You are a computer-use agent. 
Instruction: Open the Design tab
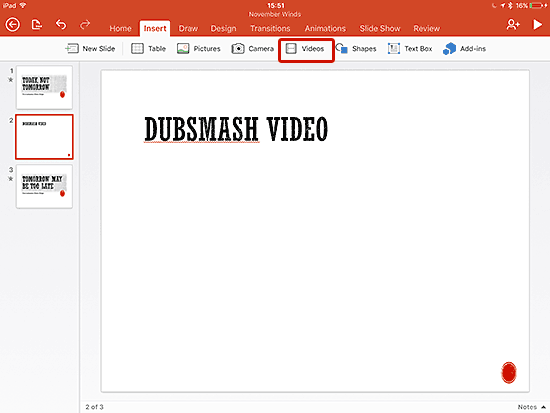click(223, 28)
